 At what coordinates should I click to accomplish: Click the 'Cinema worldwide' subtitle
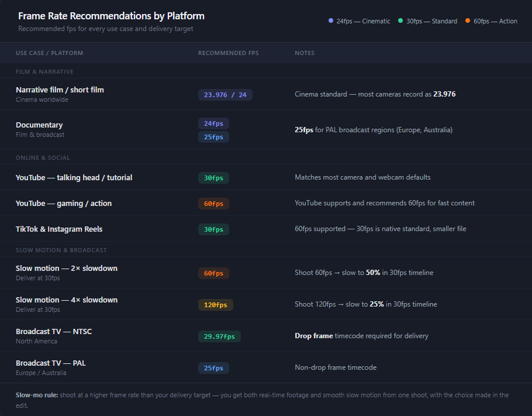pyautogui.click(x=42, y=99)
